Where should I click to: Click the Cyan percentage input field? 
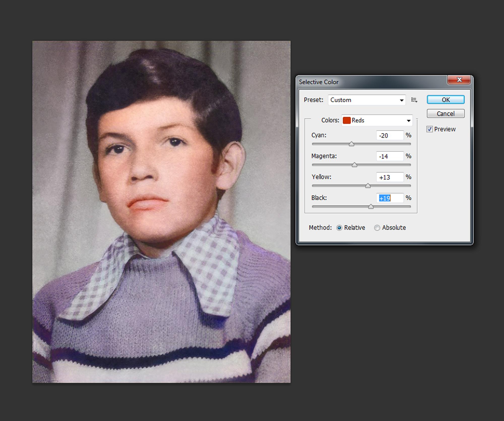390,135
